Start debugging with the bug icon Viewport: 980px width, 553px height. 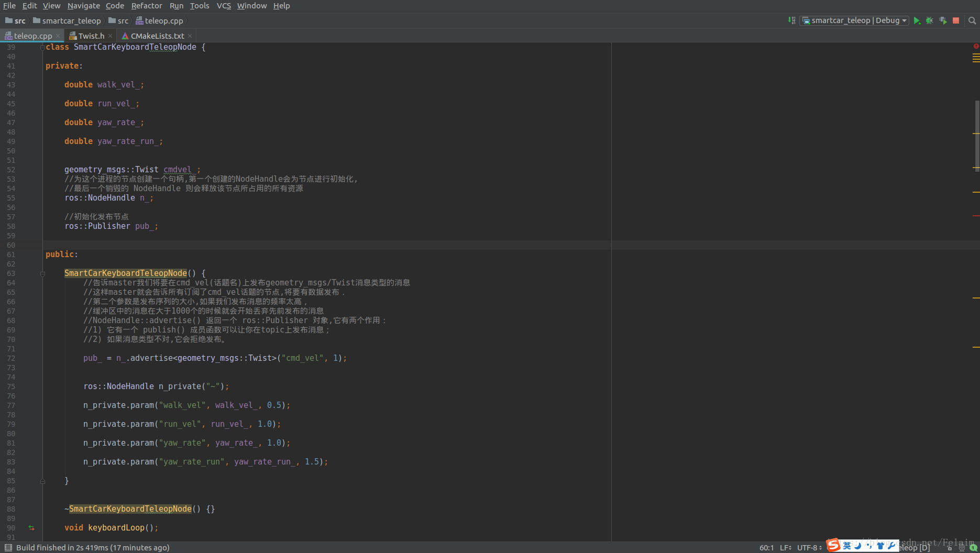click(x=930, y=20)
